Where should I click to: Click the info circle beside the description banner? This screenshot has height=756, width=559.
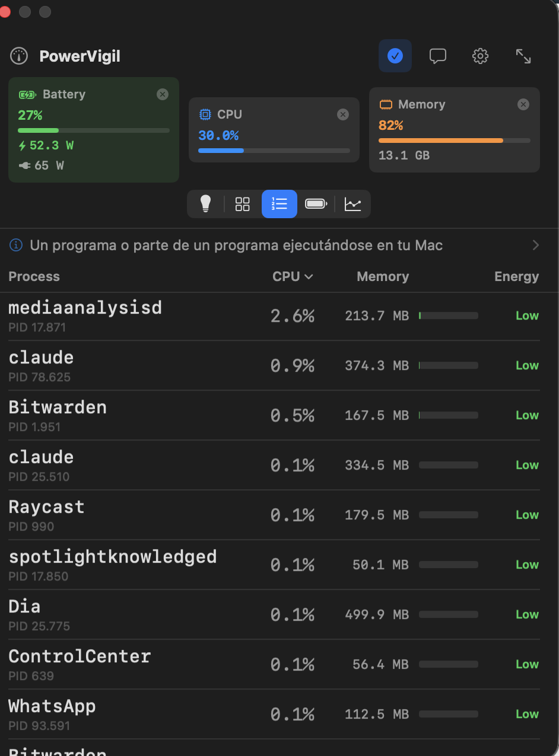pos(15,244)
